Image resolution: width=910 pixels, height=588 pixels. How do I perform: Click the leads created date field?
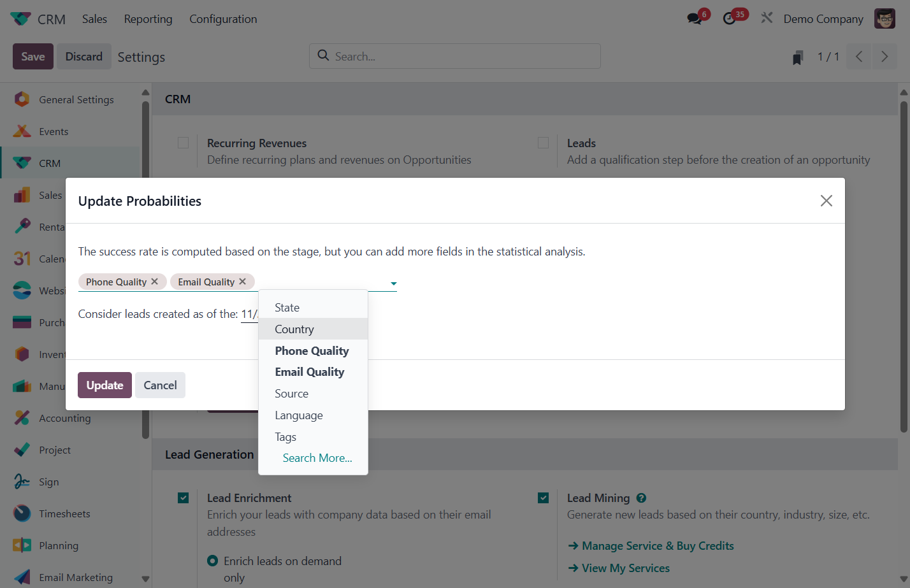[x=249, y=314]
